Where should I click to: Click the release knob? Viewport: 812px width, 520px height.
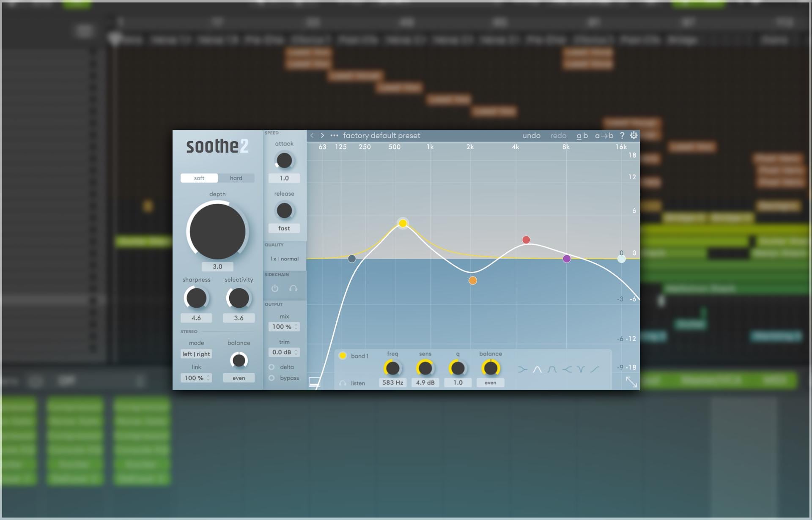(x=284, y=211)
